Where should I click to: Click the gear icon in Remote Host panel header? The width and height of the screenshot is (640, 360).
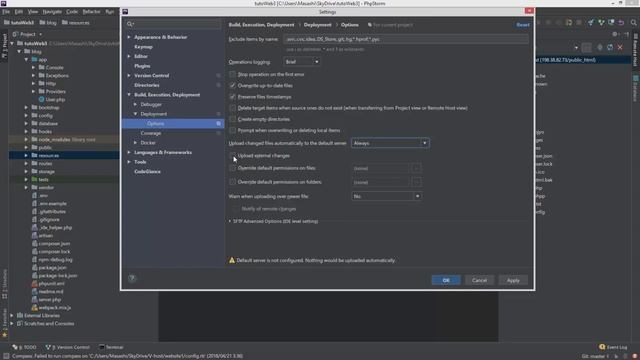point(615,34)
